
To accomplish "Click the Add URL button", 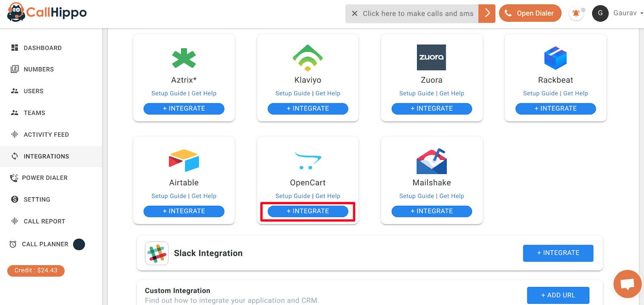I will pos(558,295).
